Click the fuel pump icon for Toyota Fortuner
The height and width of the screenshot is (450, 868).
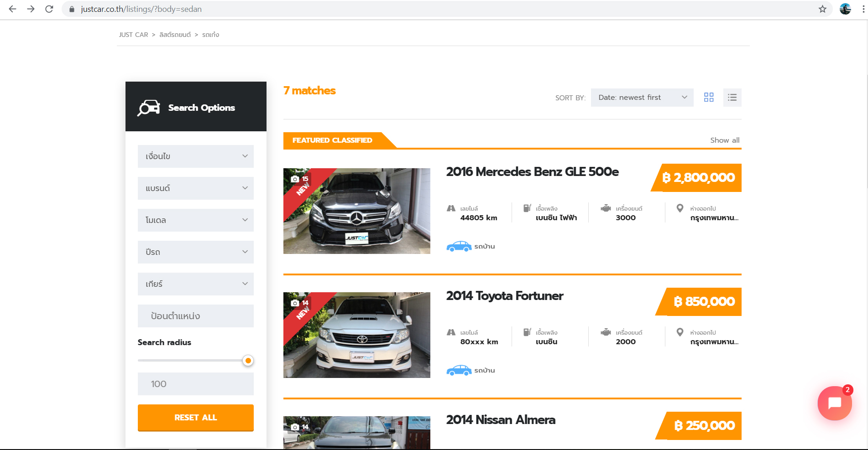tap(527, 332)
